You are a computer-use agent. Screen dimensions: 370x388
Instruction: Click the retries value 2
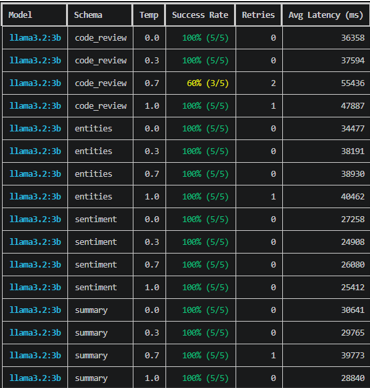coord(273,83)
